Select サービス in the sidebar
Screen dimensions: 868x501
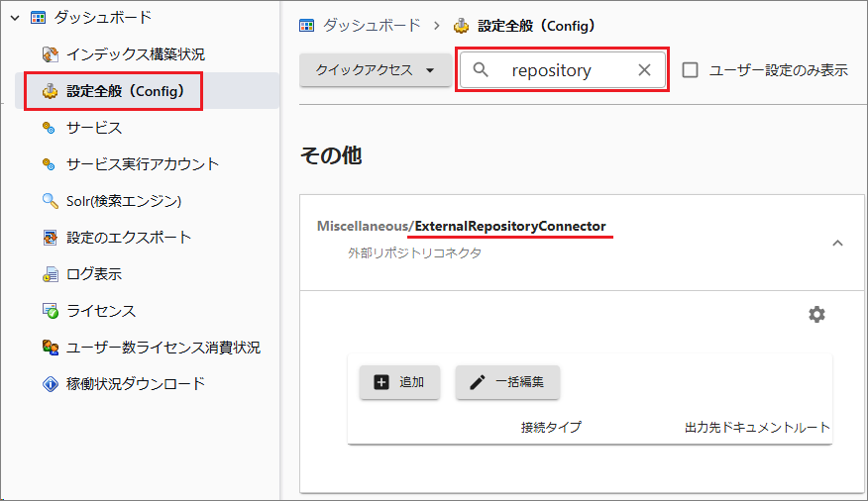pyautogui.click(x=93, y=128)
